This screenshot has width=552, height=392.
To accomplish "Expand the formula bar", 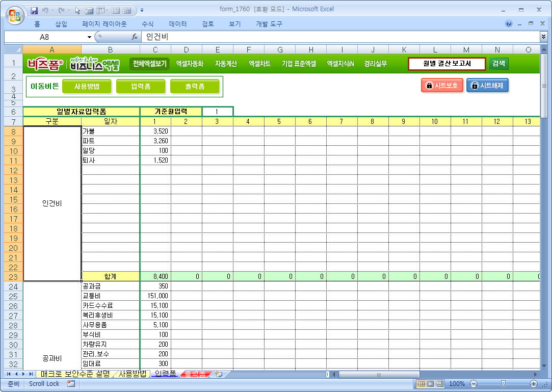I will [x=543, y=37].
